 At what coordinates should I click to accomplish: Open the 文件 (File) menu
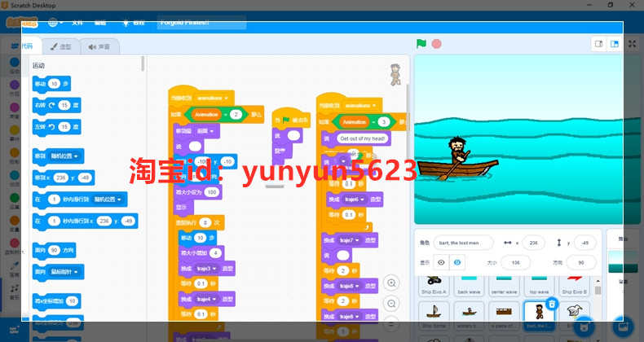pyautogui.click(x=77, y=23)
